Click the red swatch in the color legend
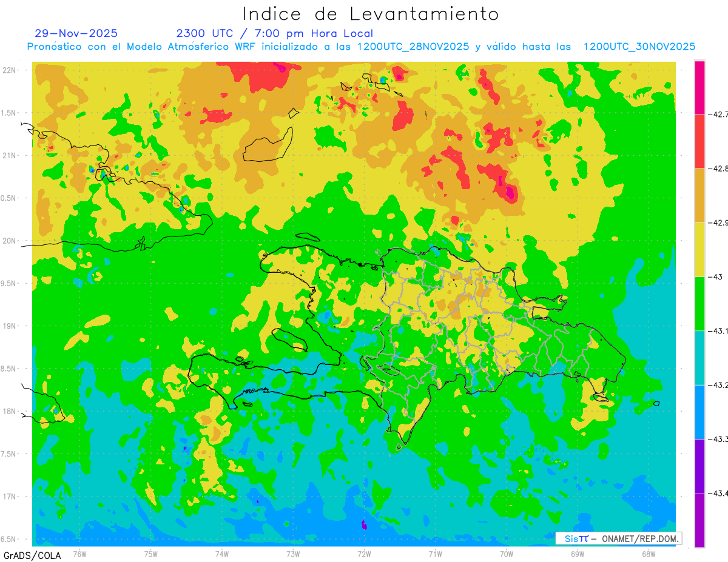The image size is (728, 562). click(699, 141)
